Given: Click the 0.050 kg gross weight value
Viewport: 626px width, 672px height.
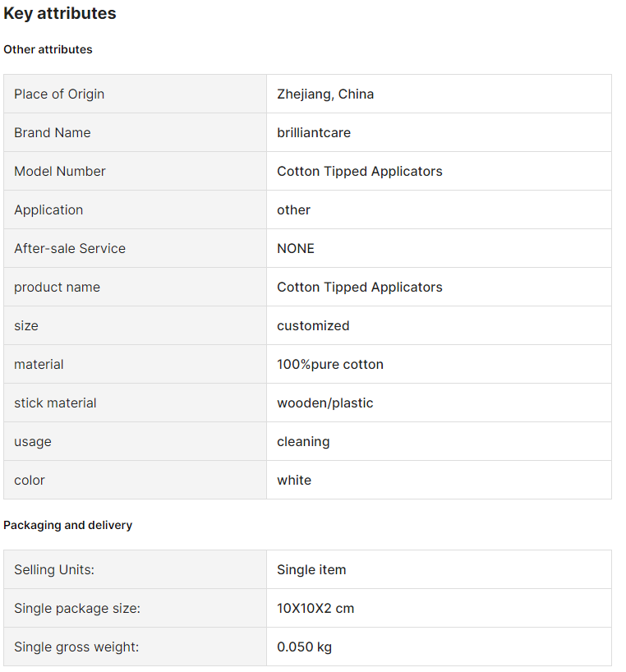Looking at the screenshot, I should pyautogui.click(x=304, y=647).
